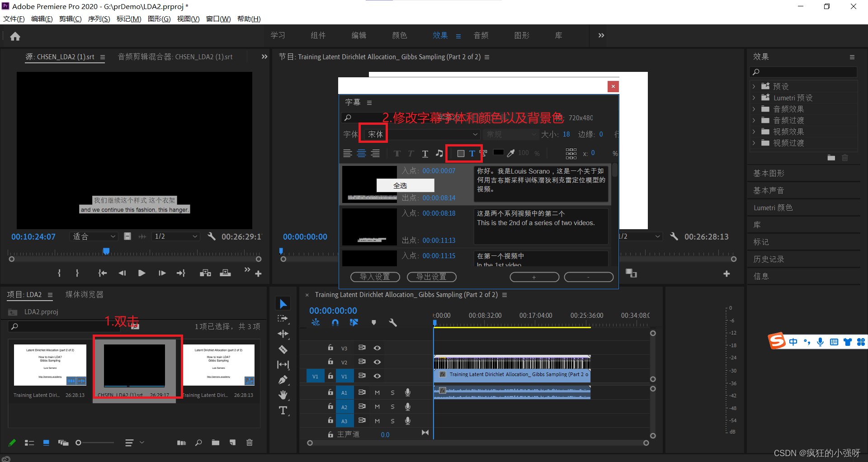Open the 媒体浏览器 tab
Image resolution: width=868 pixels, height=462 pixels.
pos(85,295)
